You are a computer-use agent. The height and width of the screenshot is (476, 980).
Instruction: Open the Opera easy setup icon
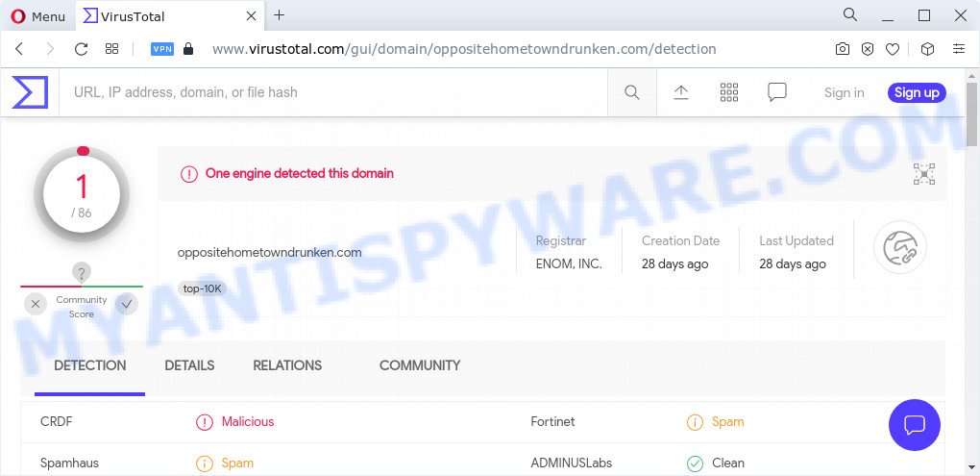click(x=959, y=49)
